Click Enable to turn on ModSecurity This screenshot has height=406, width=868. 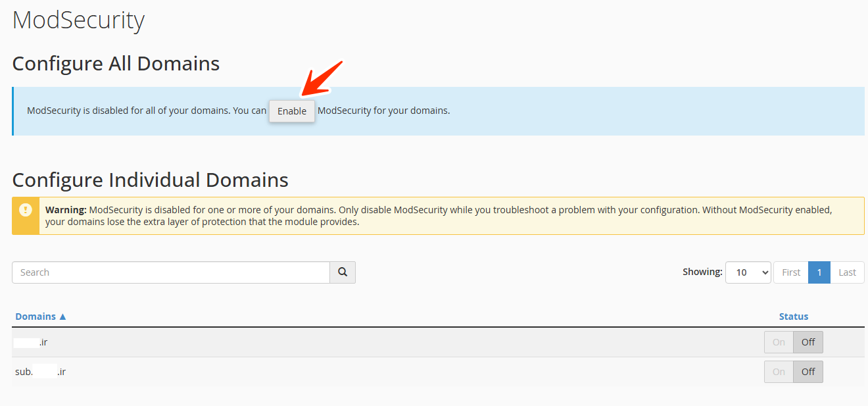[292, 111]
